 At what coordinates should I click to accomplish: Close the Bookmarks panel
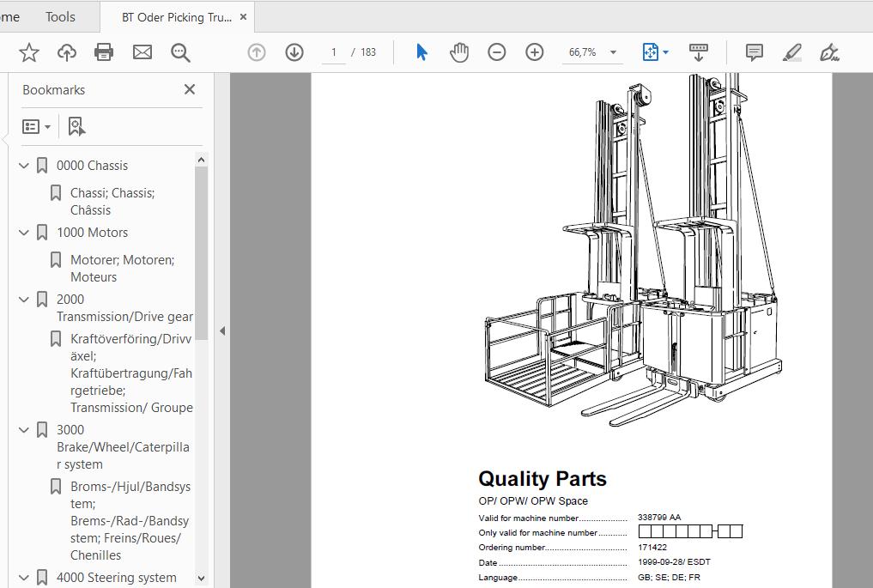coord(190,89)
